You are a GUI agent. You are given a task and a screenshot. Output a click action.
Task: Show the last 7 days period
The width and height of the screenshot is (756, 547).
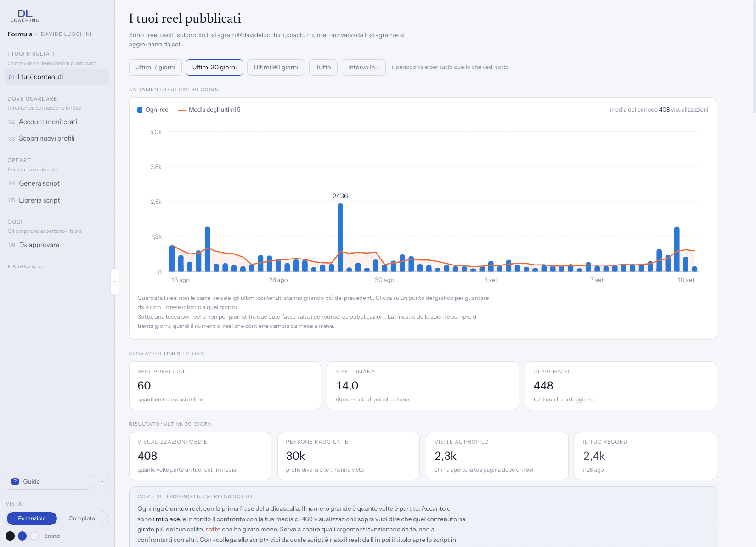tap(155, 68)
